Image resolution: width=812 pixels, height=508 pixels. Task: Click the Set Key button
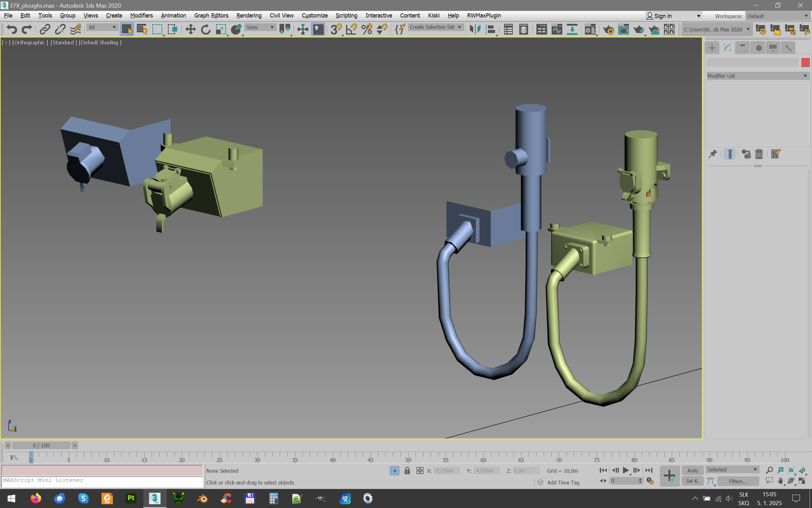tap(692, 481)
